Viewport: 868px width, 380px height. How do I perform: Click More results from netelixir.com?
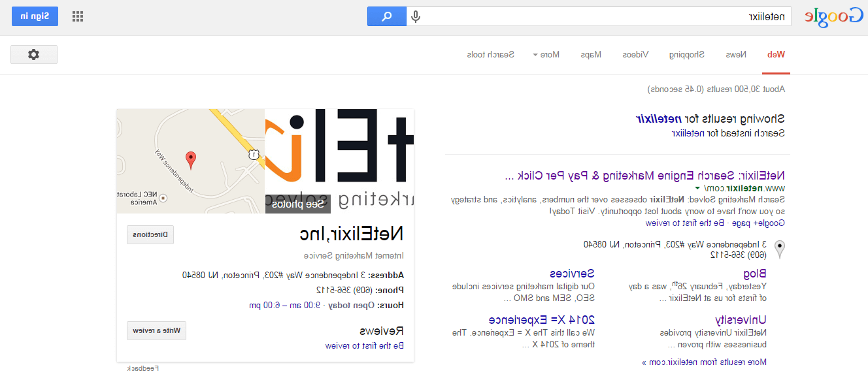[x=704, y=362]
